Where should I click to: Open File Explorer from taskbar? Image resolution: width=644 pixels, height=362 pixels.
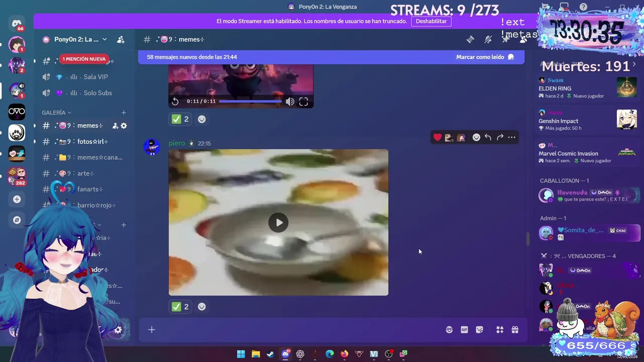(x=256, y=354)
